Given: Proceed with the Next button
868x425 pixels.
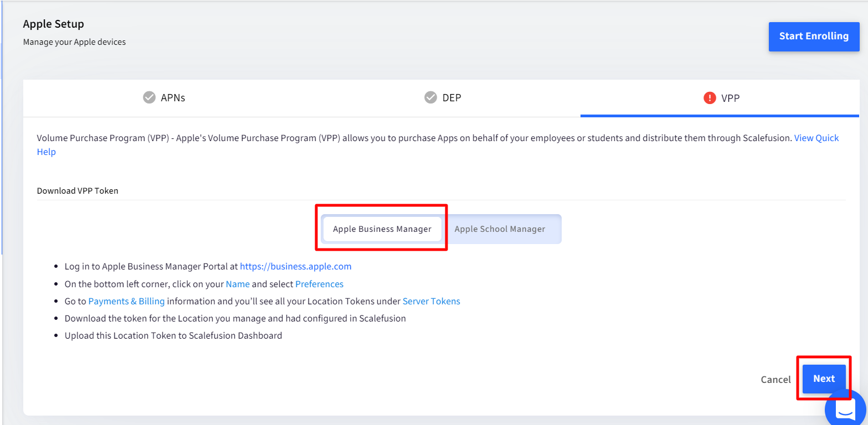Looking at the screenshot, I should 824,379.
